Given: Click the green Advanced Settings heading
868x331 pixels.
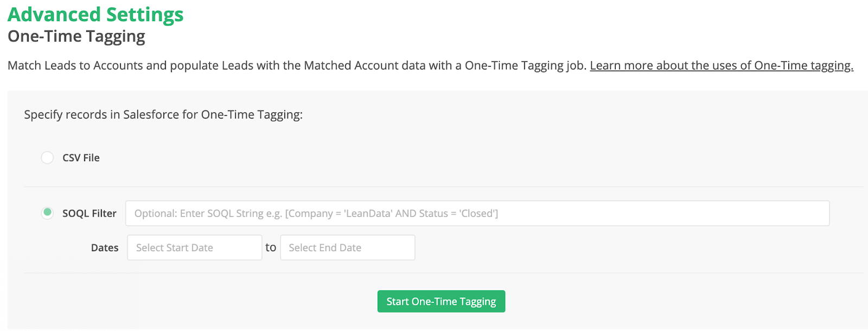Looking at the screenshot, I should [95, 15].
